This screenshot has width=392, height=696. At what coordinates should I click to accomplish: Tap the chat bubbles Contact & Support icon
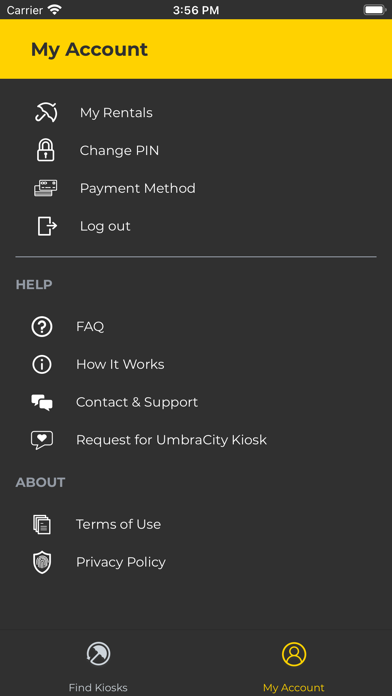pyautogui.click(x=42, y=402)
